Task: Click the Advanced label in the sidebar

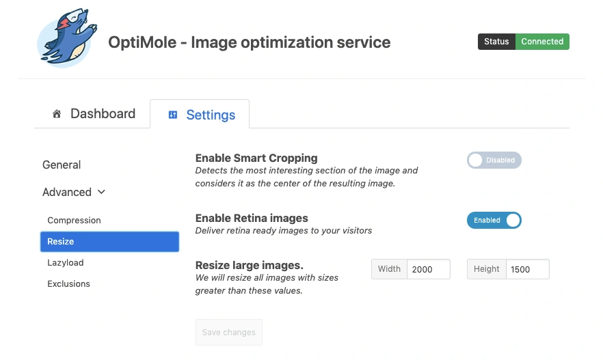Action: (x=66, y=193)
